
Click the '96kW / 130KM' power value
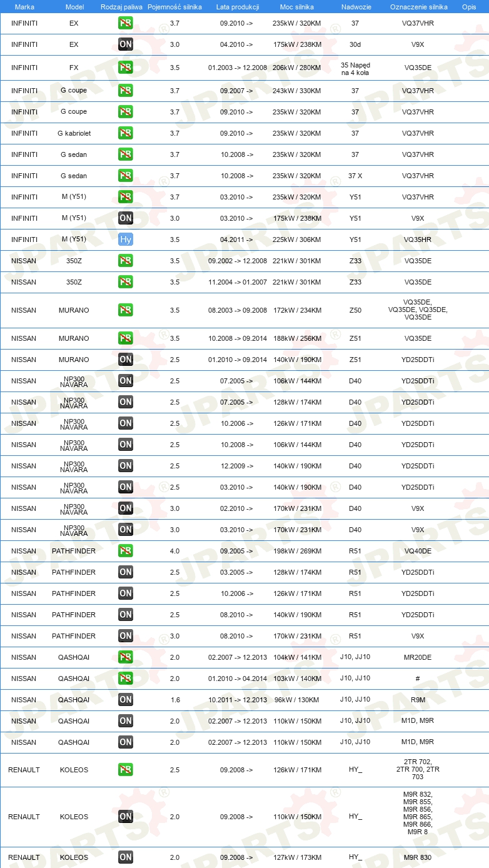coord(297,700)
